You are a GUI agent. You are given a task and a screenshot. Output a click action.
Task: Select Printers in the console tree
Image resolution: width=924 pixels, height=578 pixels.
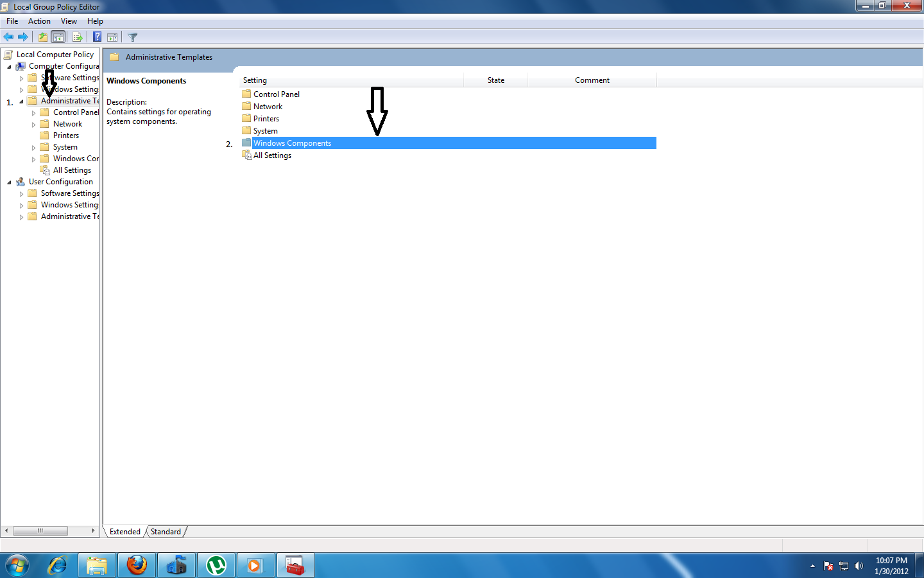[x=66, y=136]
